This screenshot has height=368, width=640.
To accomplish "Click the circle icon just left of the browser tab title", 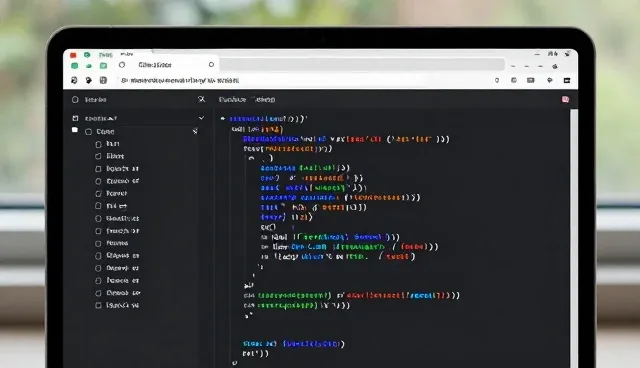I will point(122,65).
